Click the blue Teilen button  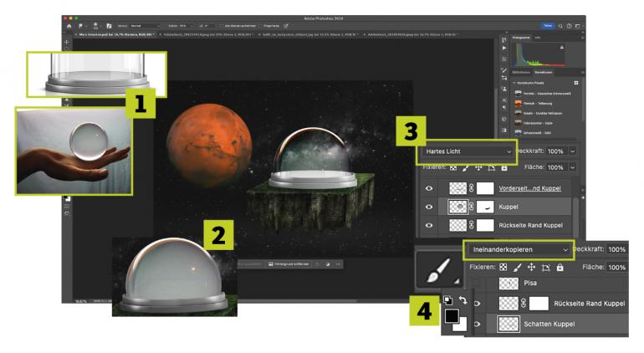(548, 26)
